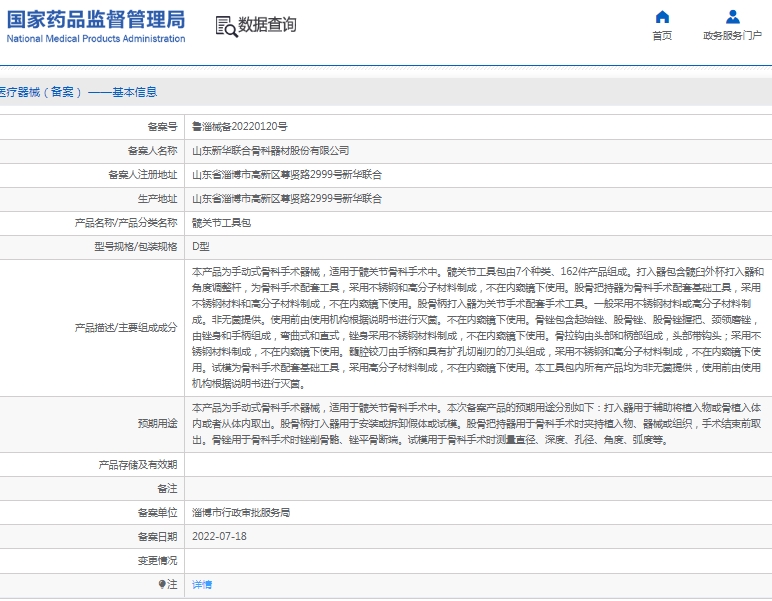The width and height of the screenshot is (772, 601).
Task: Select the 生产地址 address value
Action: point(287,199)
